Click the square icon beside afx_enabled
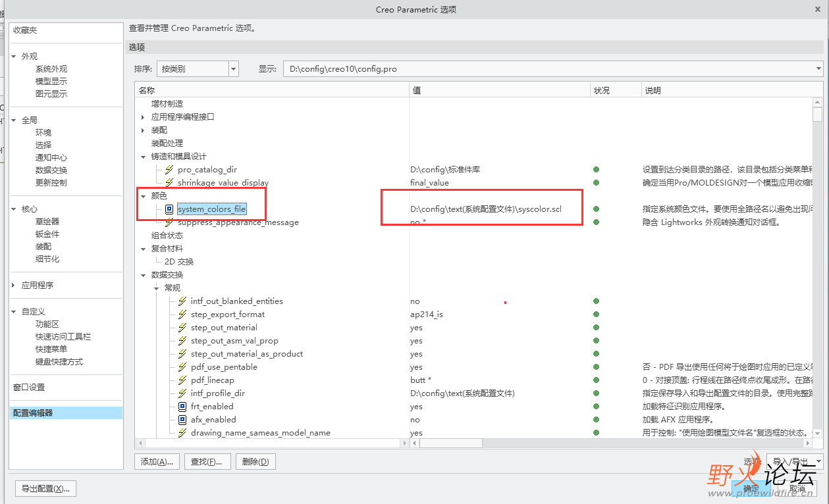The width and height of the screenshot is (829, 504). (x=182, y=420)
